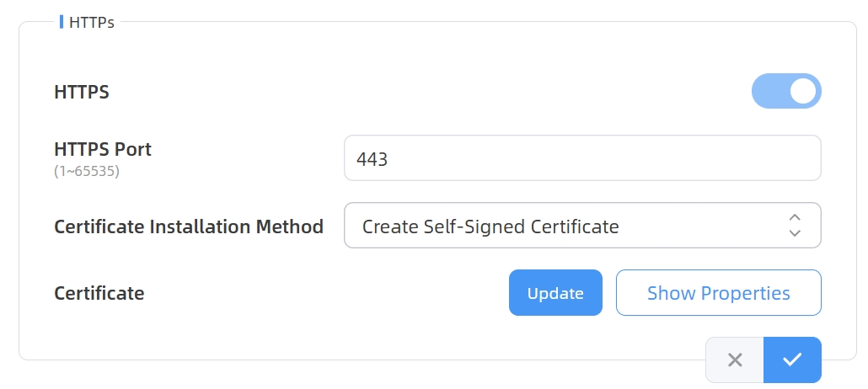868x389 pixels.
Task: Cancel changes with the X icon
Action: (735, 360)
